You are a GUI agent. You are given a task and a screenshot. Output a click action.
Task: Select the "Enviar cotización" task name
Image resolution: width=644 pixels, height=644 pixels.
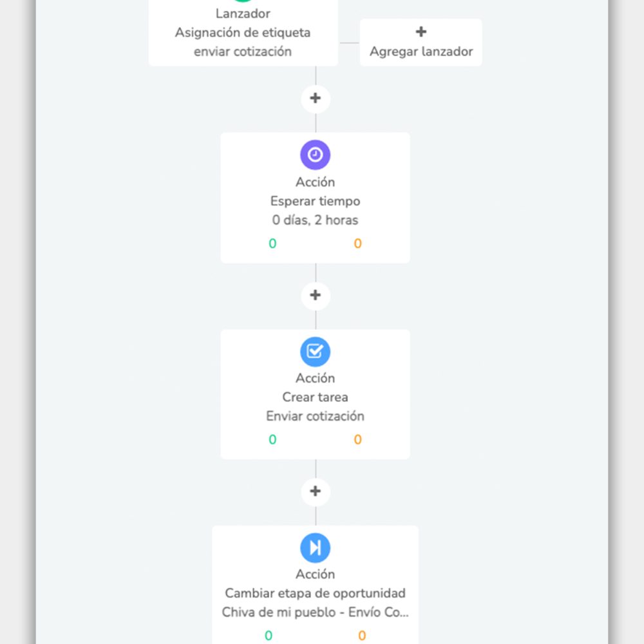pyautogui.click(x=315, y=416)
